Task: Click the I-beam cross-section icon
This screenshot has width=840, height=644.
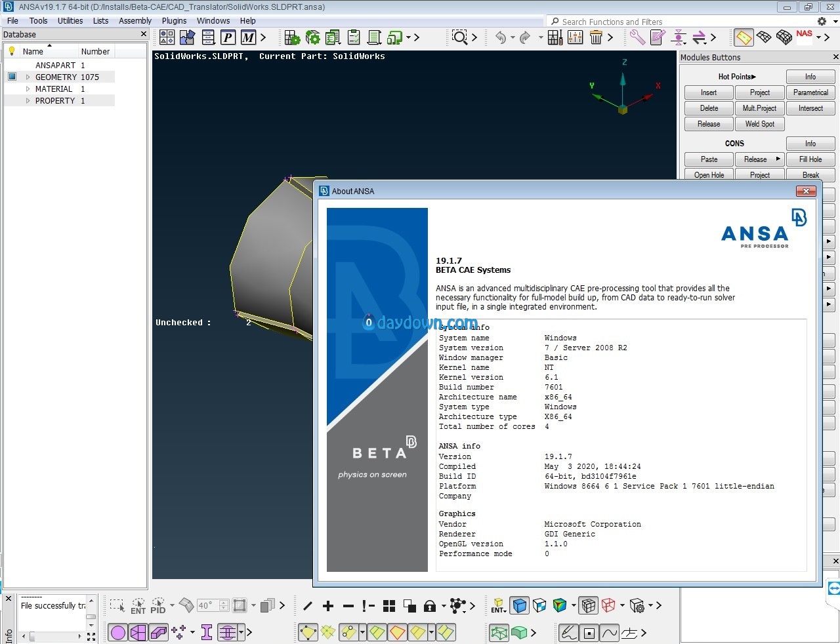Action: 207,632
